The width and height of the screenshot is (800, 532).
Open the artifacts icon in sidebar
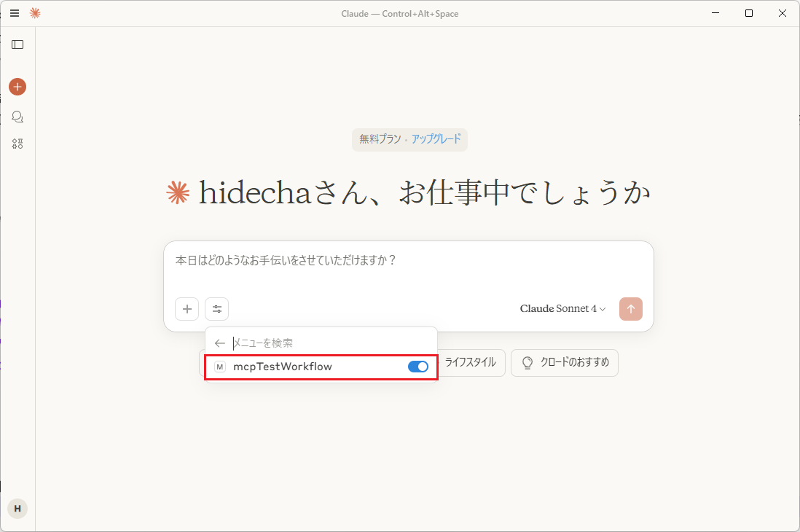pos(17,144)
